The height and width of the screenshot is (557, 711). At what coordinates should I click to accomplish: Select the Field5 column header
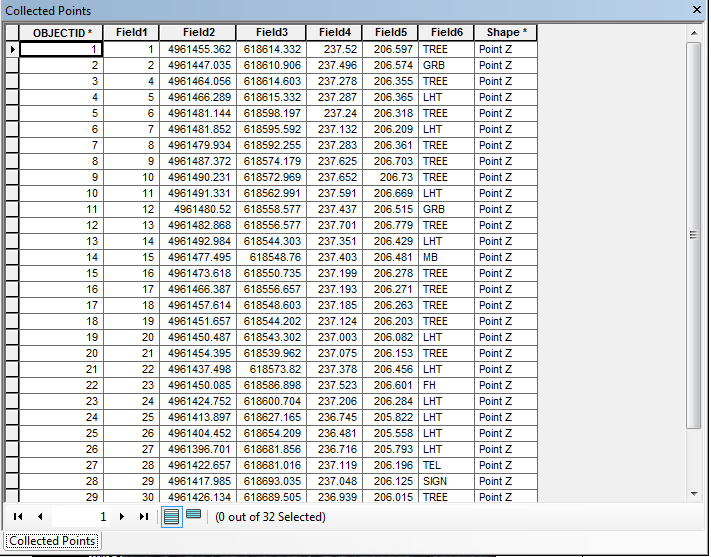tap(390, 33)
